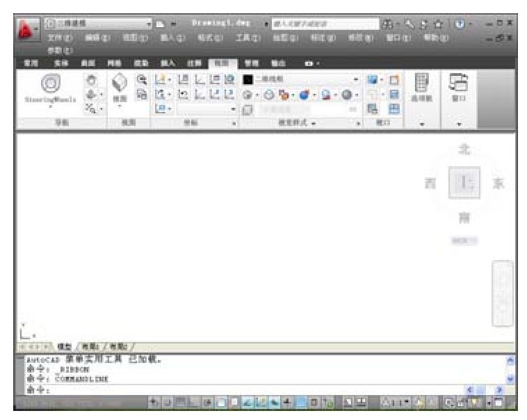Click Workspace Switching gear in status bar
The width and height of the screenshot is (527, 420).
click(x=448, y=402)
